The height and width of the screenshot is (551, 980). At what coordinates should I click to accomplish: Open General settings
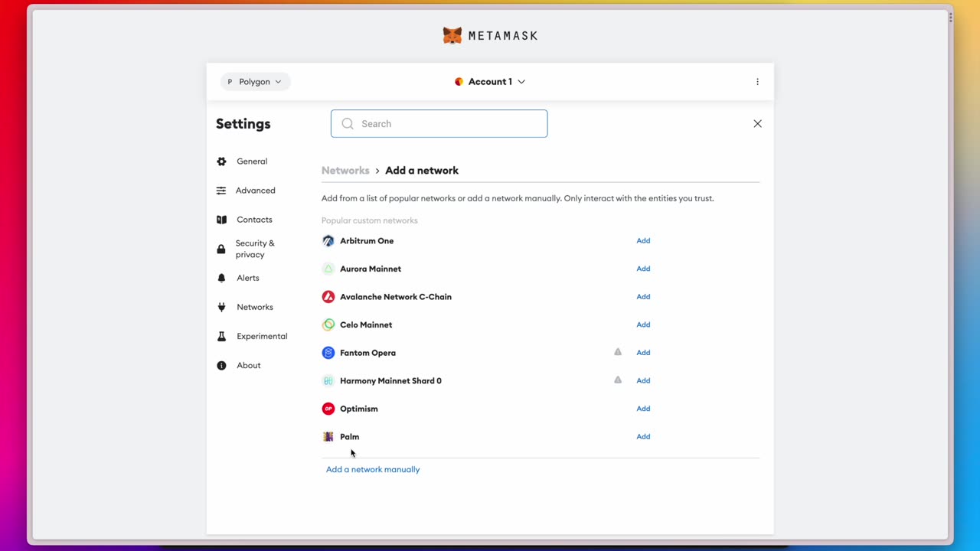[x=252, y=161]
